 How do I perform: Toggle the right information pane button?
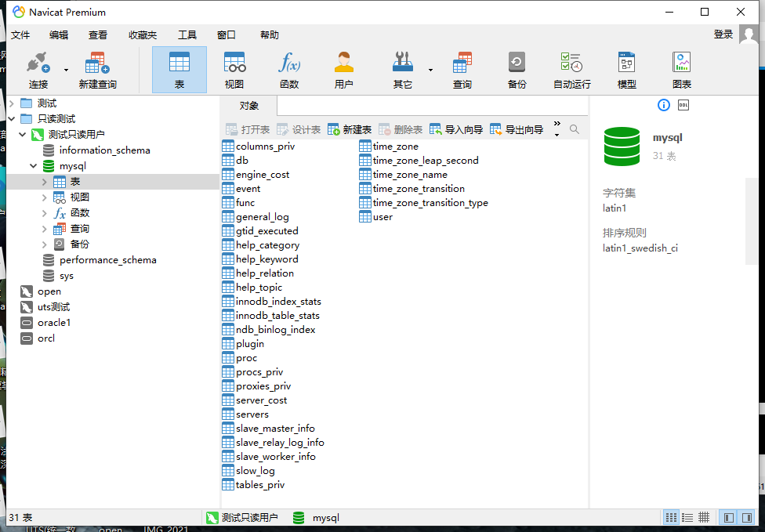coord(746,517)
